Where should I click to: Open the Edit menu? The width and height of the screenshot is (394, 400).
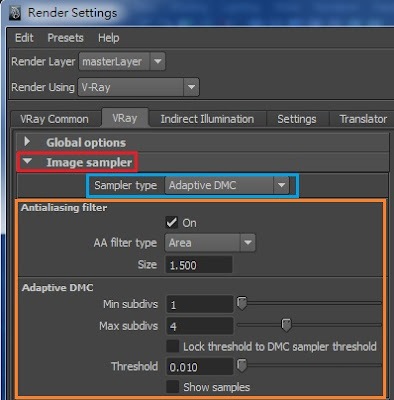(24, 38)
